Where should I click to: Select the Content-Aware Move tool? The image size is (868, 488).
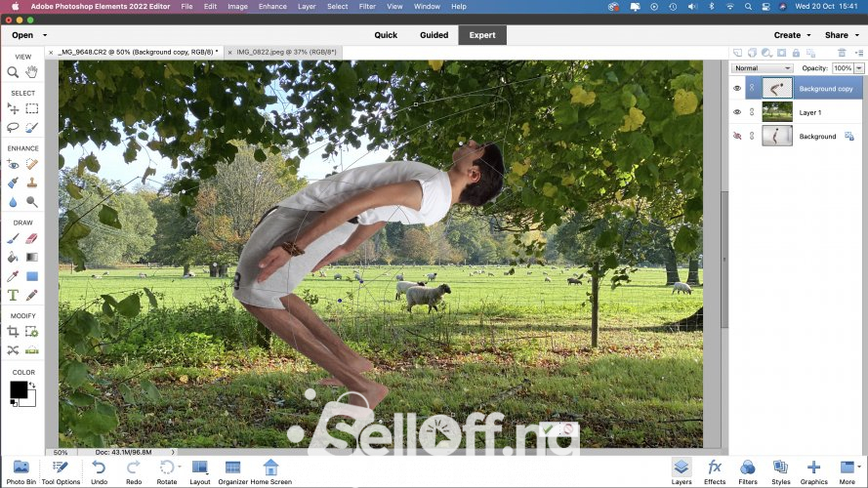coord(13,350)
